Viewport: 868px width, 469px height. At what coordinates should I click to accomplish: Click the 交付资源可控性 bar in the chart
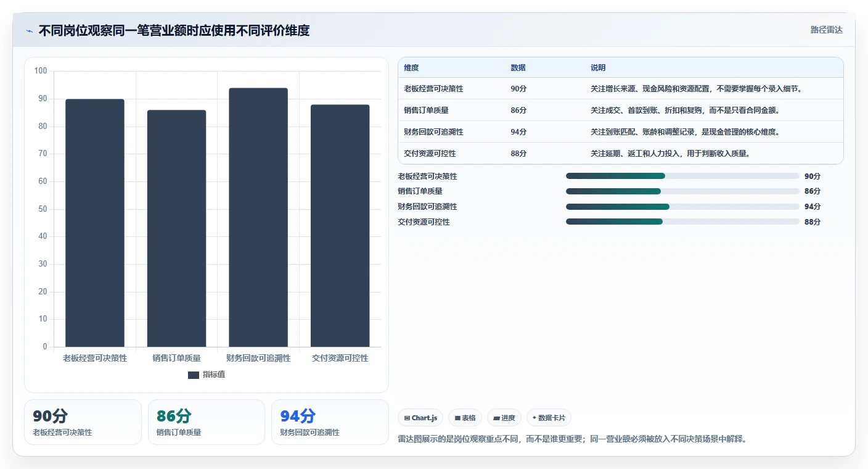(x=340, y=226)
